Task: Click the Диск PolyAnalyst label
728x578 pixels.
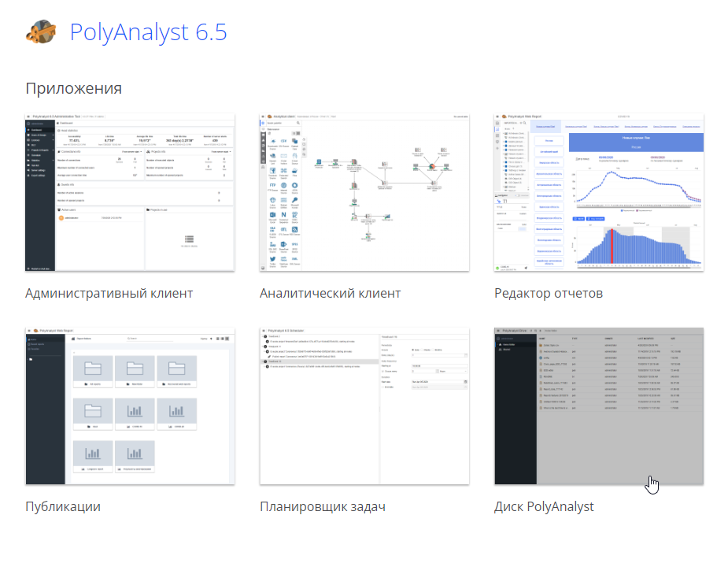Action: tap(544, 506)
